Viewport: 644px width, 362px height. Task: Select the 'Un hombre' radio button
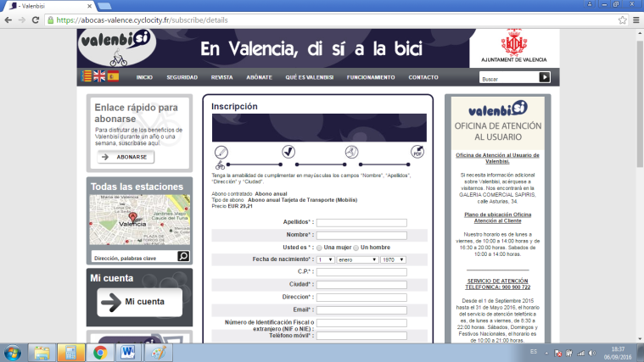(356, 248)
